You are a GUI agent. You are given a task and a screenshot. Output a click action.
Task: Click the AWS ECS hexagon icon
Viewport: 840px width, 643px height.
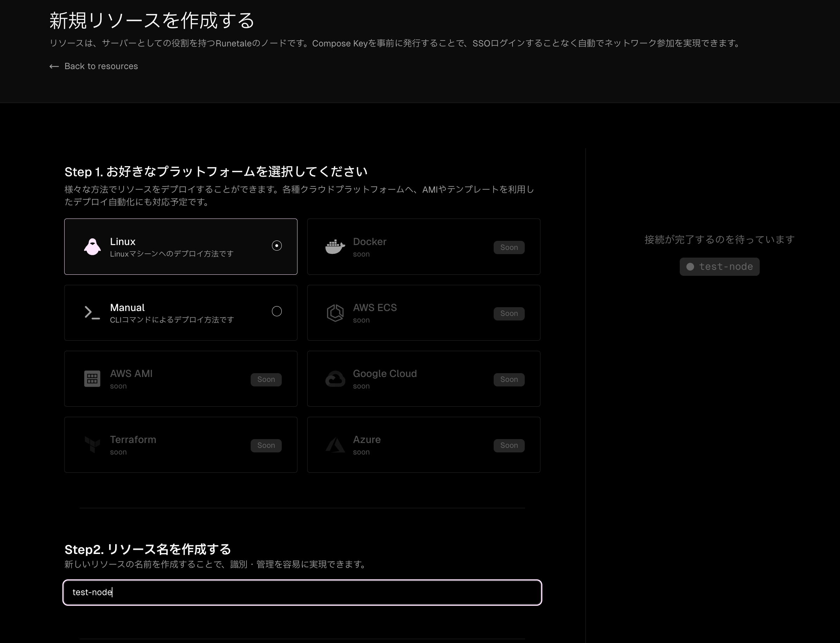[x=335, y=313]
